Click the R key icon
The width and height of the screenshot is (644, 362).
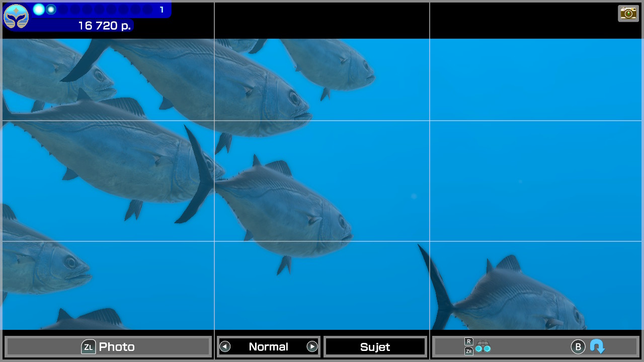(x=468, y=341)
